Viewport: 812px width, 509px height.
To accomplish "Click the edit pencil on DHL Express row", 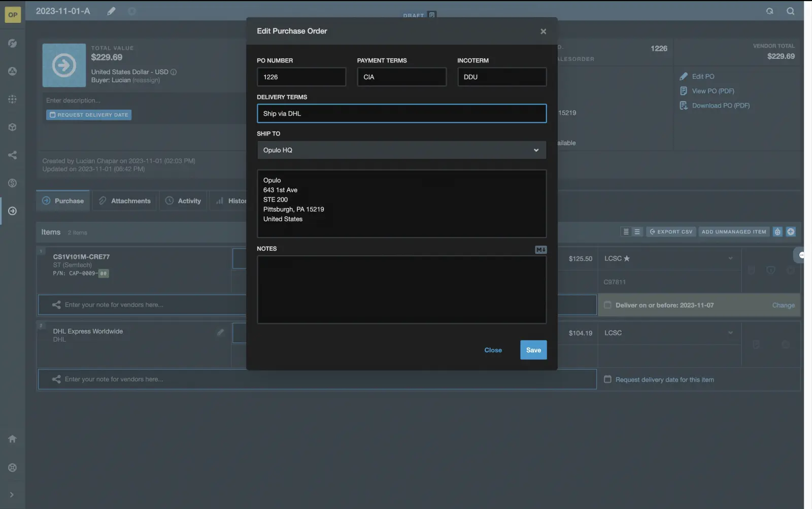I will click(220, 332).
